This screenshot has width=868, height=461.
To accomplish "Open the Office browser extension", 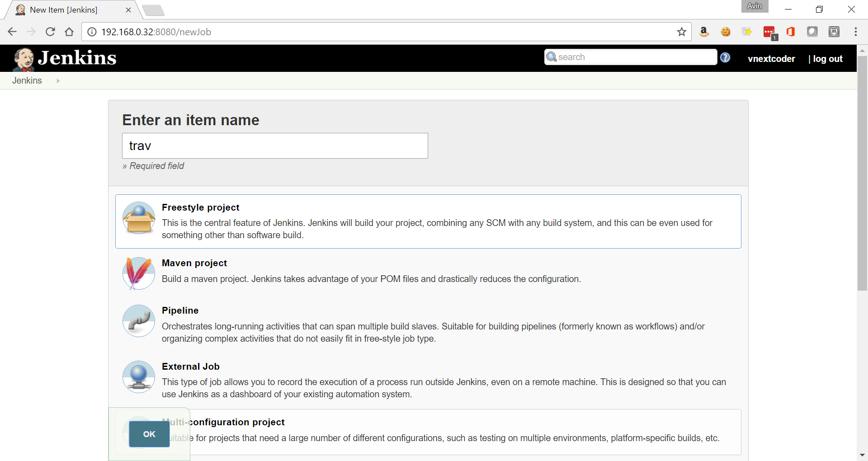I will click(x=791, y=32).
